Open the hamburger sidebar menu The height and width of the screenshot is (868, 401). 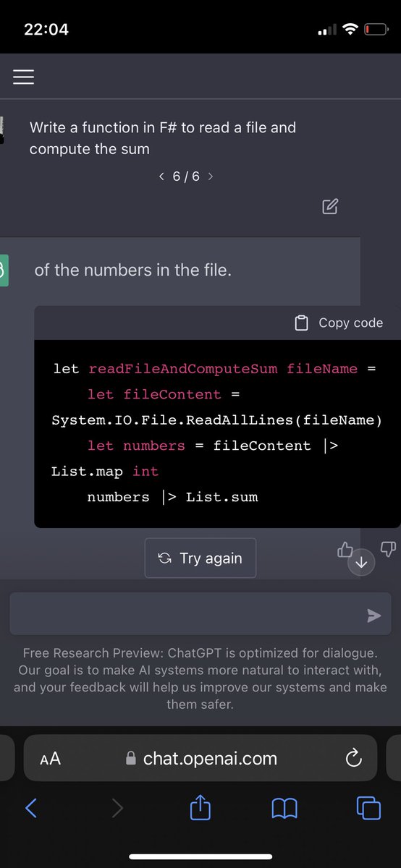pyautogui.click(x=23, y=77)
